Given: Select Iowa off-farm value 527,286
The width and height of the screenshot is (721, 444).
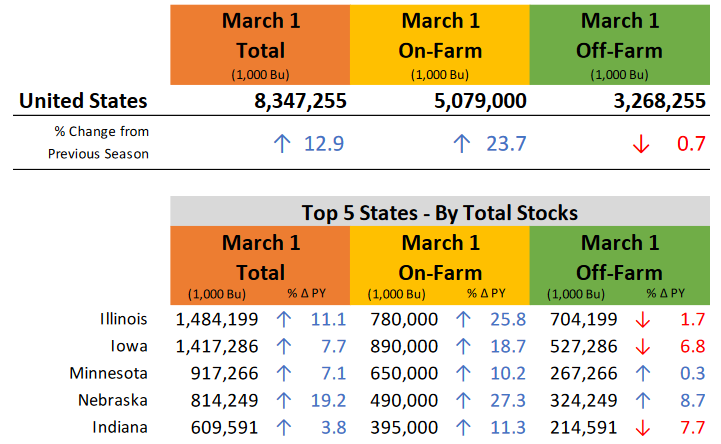Looking at the screenshot, I should [584, 347].
